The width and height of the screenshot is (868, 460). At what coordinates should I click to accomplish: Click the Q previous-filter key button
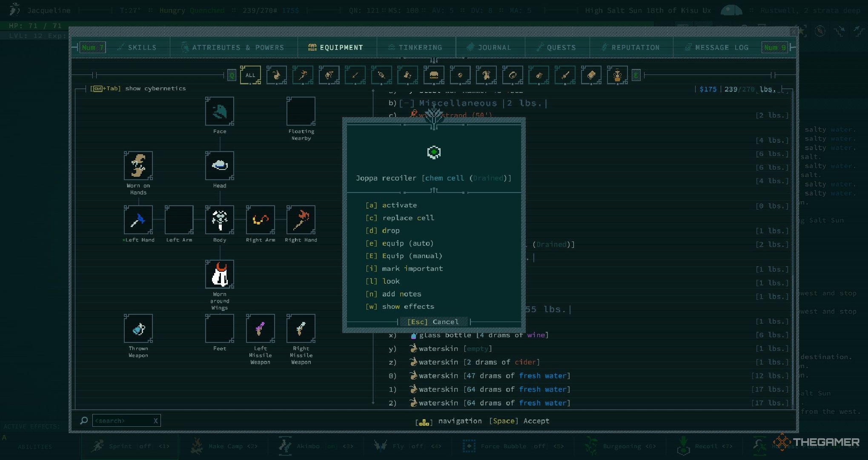tap(232, 75)
